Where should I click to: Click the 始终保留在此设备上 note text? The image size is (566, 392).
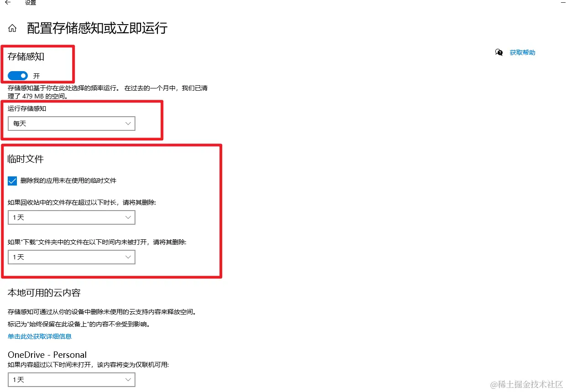pos(79,325)
